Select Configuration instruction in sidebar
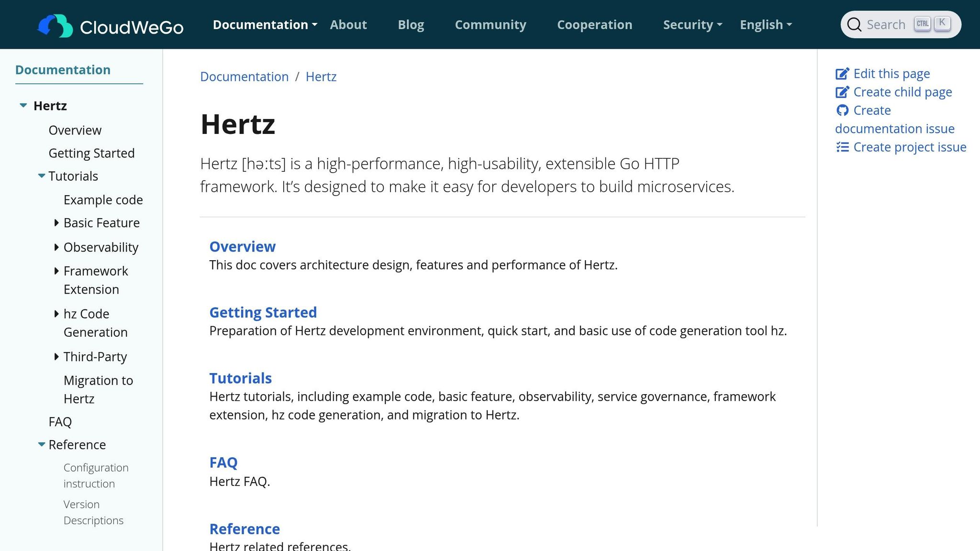980x551 pixels. [x=96, y=475]
